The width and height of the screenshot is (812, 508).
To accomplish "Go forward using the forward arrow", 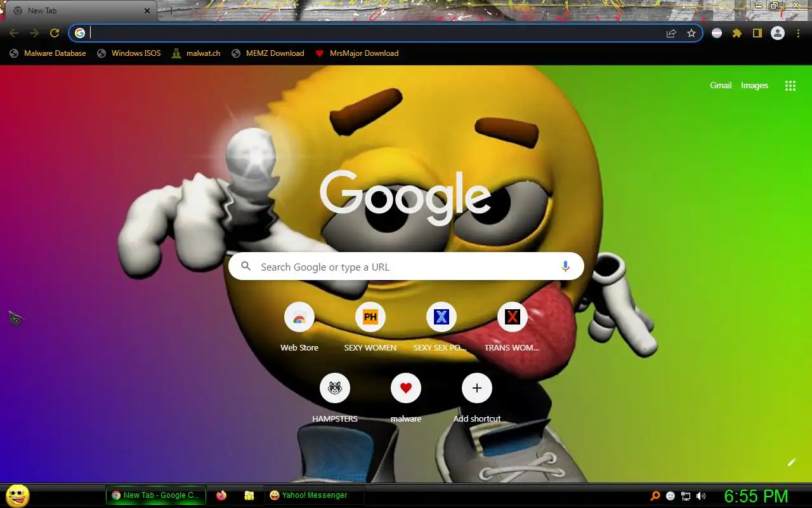I will coord(34,33).
